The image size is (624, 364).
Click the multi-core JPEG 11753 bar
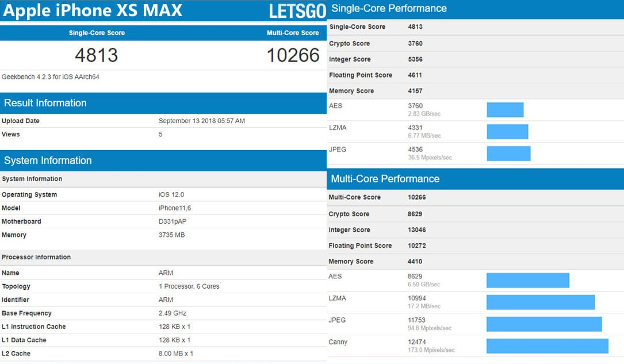[544, 324]
